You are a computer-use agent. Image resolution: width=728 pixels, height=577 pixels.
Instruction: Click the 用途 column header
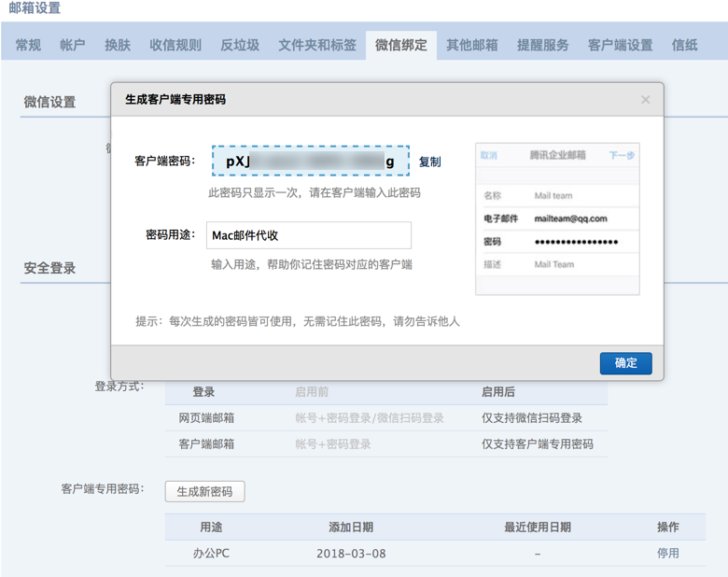pyautogui.click(x=211, y=527)
